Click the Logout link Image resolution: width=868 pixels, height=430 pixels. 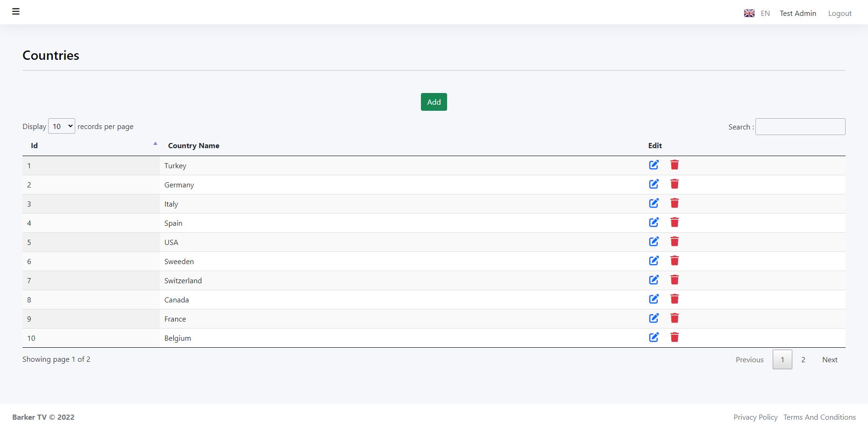pyautogui.click(x=840, y=14)
